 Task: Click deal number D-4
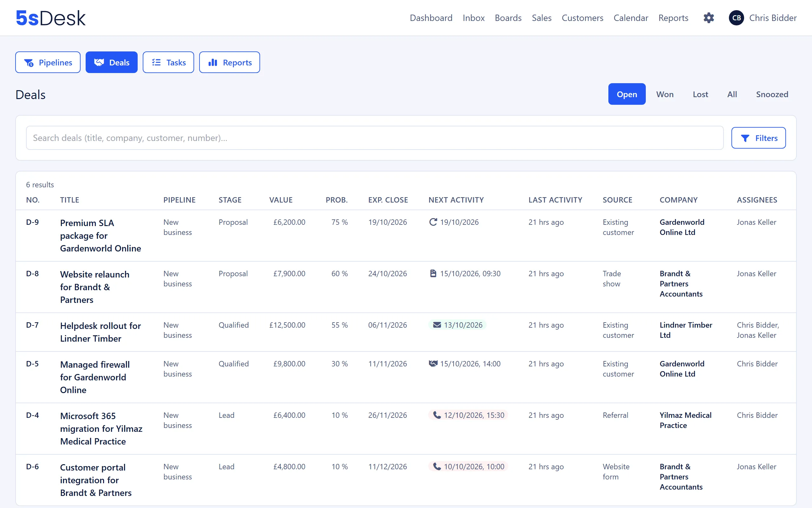[33, 415]
